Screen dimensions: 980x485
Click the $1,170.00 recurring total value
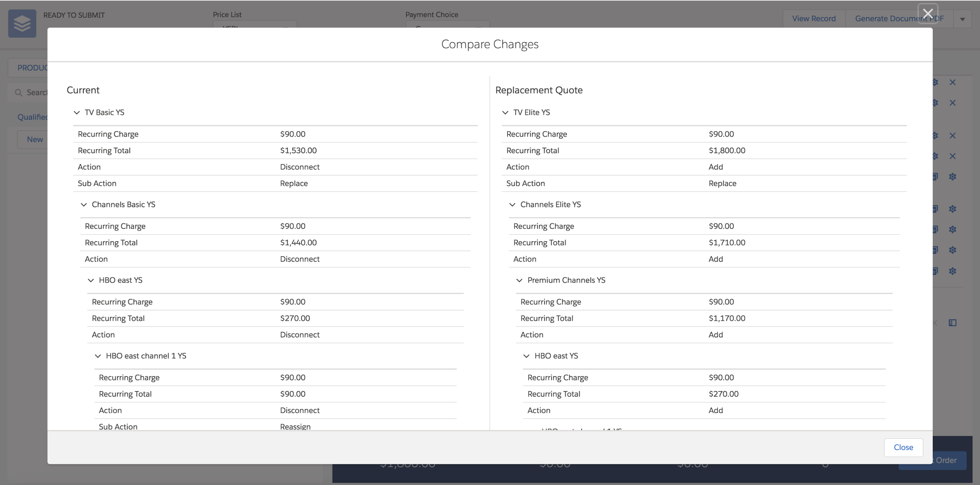coord(727,318)
